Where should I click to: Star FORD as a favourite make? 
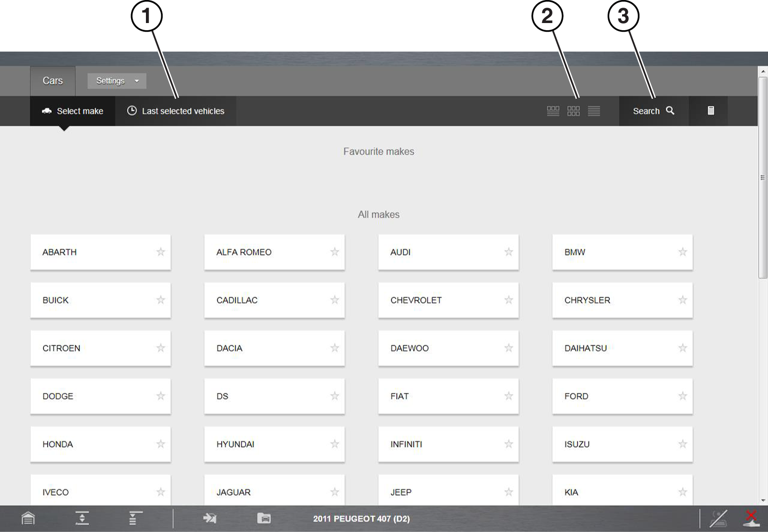(x=682, y=396)
